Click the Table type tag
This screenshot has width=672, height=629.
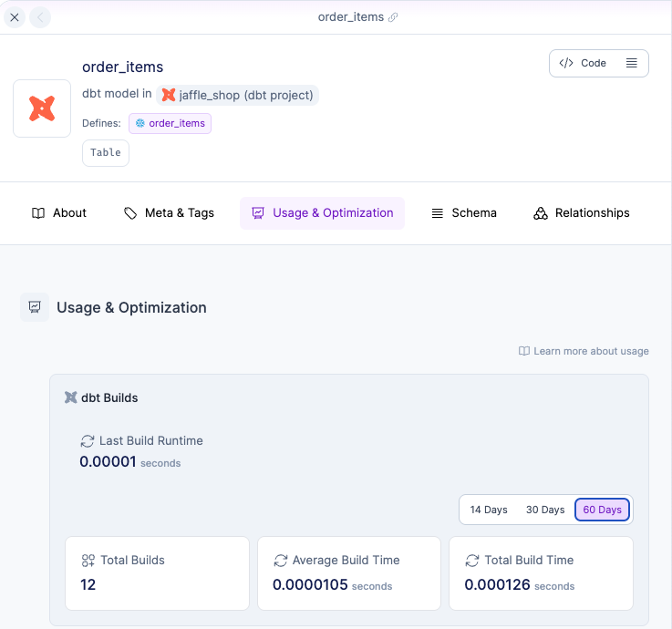tap(106, 152)
